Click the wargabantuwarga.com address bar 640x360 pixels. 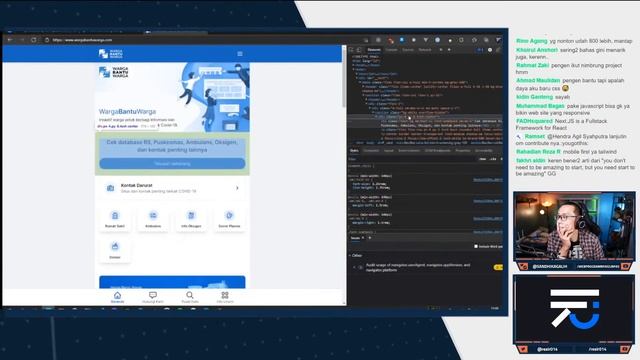tap(204, 40)
